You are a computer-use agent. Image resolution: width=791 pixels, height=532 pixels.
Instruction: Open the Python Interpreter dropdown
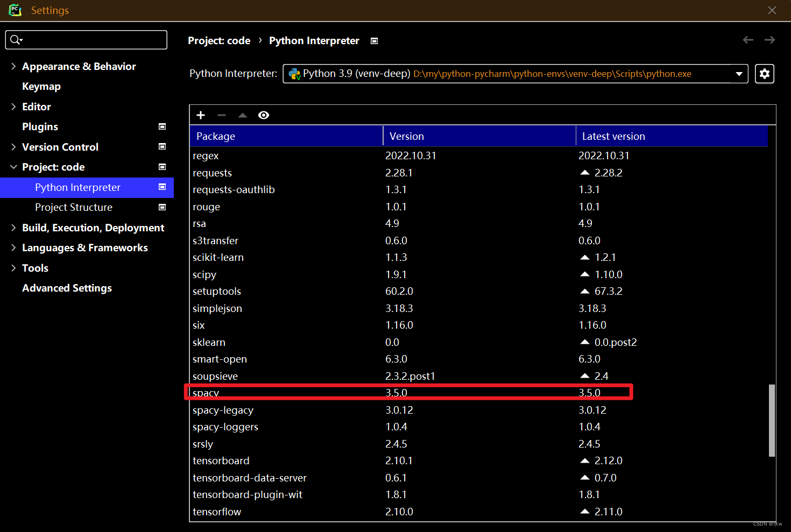coord(739,74)
